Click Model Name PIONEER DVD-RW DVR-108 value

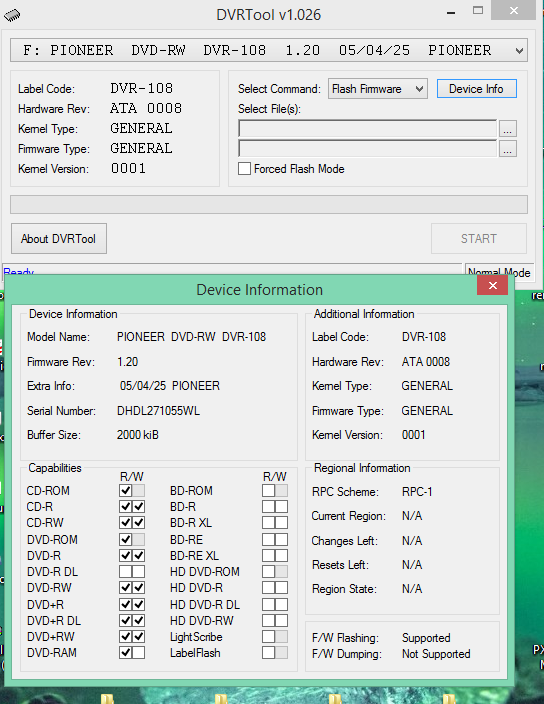191,337
